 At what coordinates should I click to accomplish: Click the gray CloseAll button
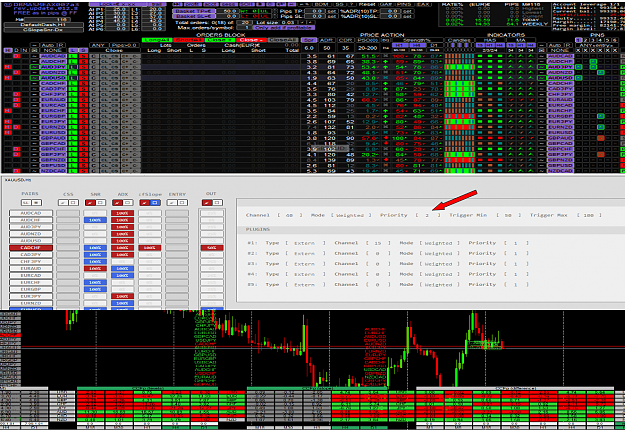[283, 40]
